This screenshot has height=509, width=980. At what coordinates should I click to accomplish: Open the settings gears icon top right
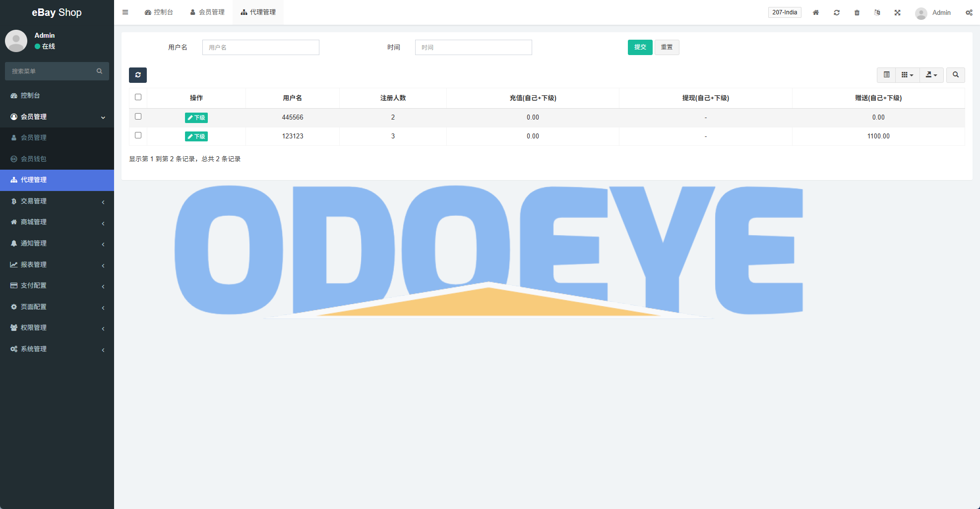tap(969, 12)
